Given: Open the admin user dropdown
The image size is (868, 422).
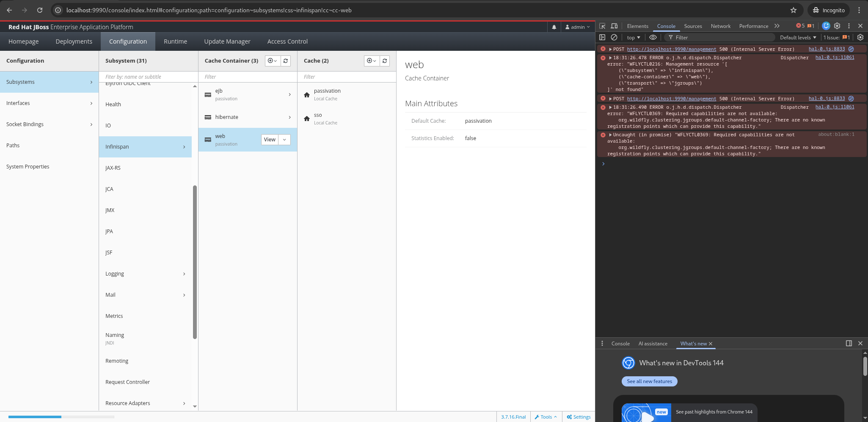Looking at the screenshot, I should pos(577,27).
